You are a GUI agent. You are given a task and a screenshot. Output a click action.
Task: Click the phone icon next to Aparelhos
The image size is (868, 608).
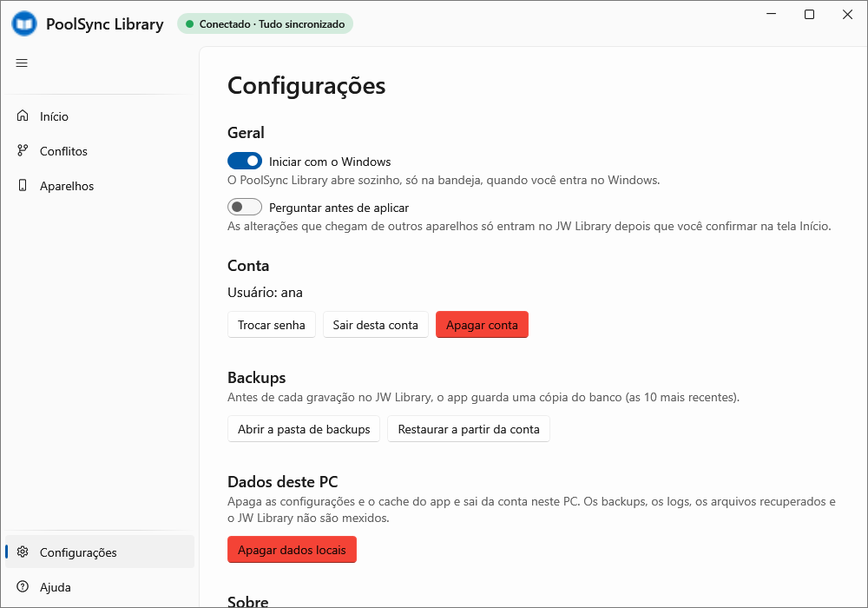pyautogui.click(x=23, y=186)
